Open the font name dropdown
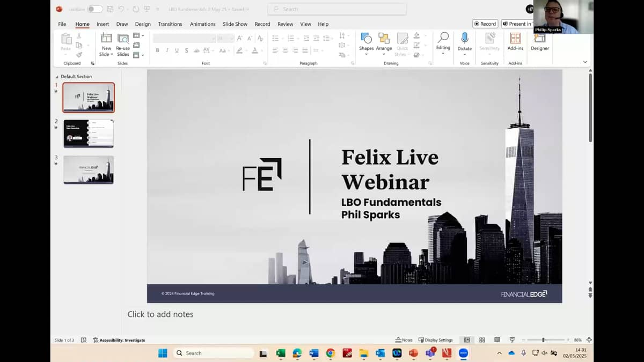This screenshot has width=644, height=362. [x=213, y=38]
